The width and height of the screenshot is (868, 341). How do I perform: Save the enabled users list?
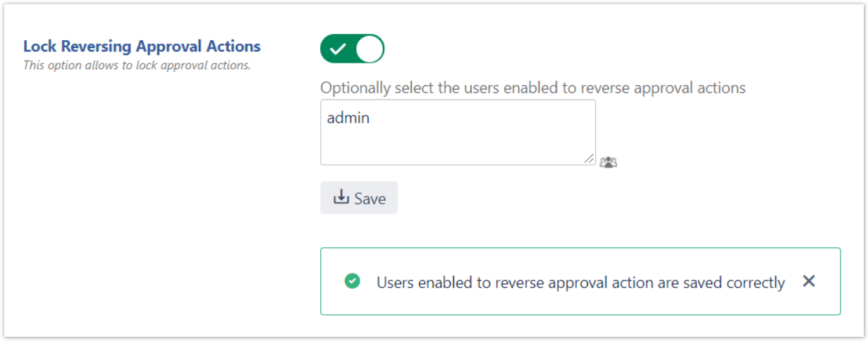pos(359,198)
